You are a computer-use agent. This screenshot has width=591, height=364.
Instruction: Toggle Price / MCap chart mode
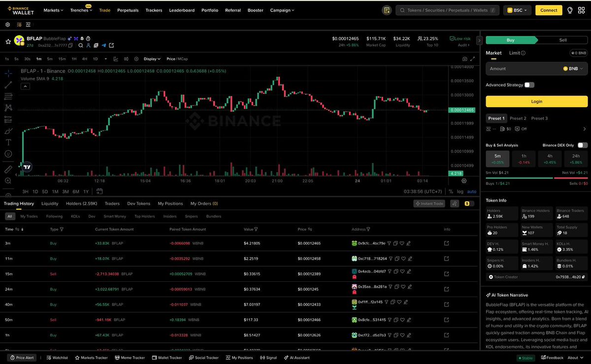(177, 59)
